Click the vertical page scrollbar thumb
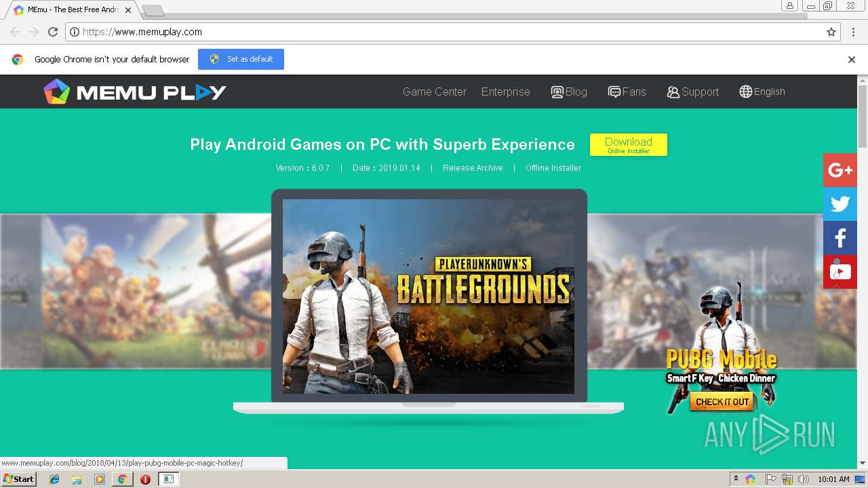 click(863, 116)
